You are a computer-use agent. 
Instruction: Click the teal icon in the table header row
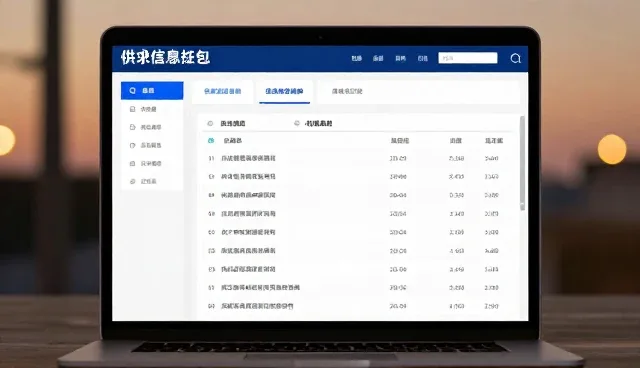point(211,140)
